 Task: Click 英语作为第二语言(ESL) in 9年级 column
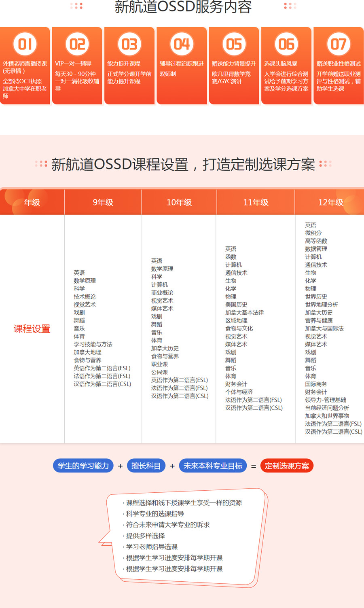click(102, 368)
